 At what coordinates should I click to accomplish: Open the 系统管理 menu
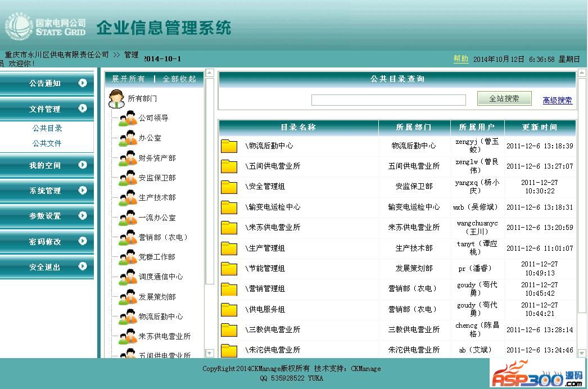[x=47, y=191]
